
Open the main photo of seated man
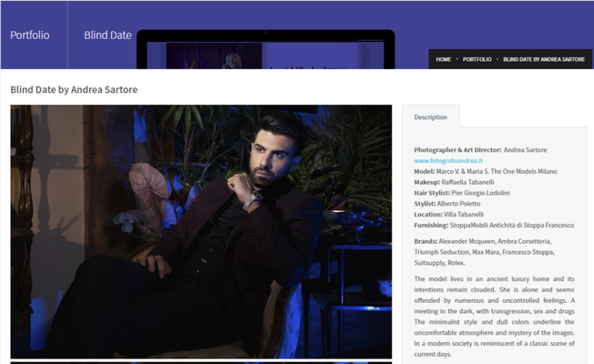pyautogui.click(x=201, y=231)
